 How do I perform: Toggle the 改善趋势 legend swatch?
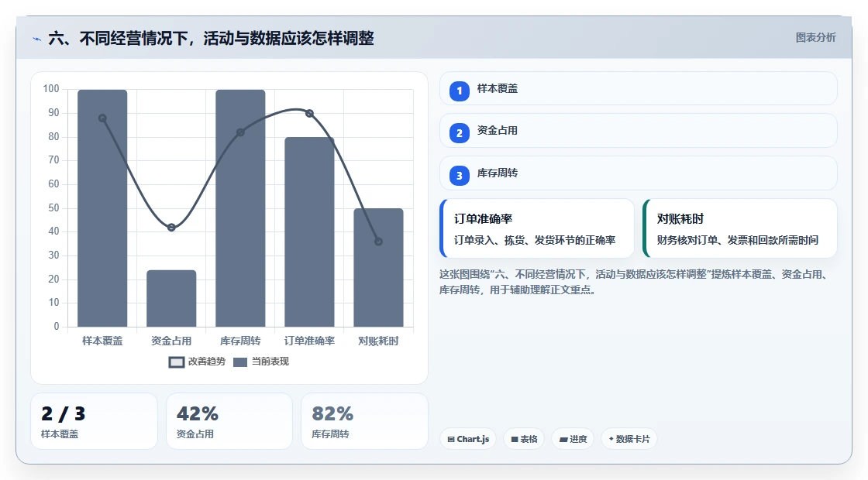pyautogui.click(x=176, y=362)
